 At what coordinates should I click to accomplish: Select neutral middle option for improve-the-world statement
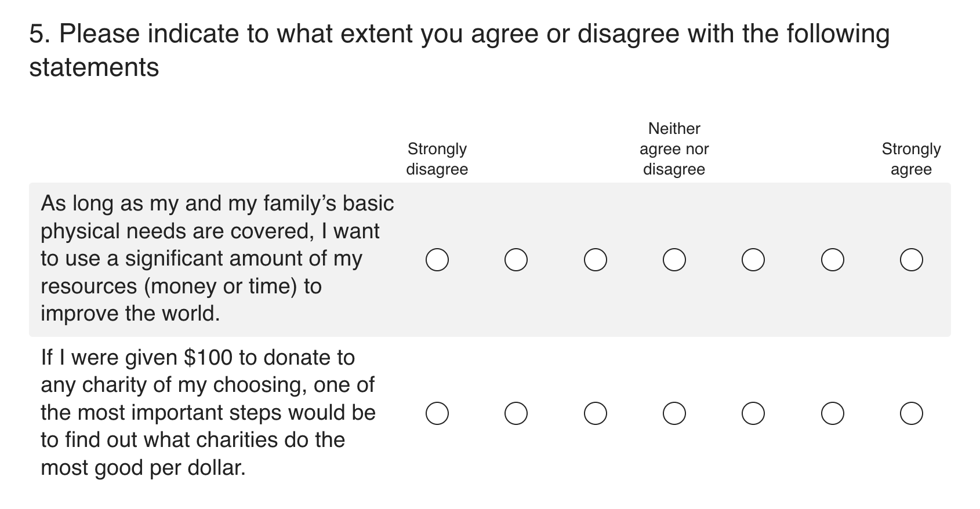click(674, 260)
